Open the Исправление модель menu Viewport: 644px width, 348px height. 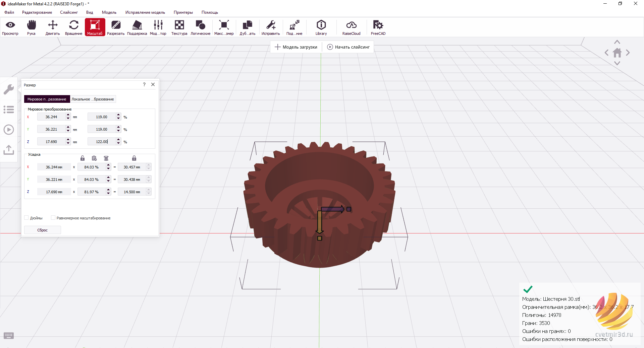click(145, 12)
